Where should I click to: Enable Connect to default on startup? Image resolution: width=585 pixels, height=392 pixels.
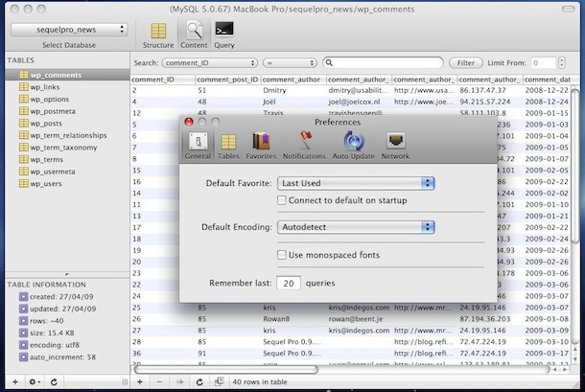coord(282,200)
